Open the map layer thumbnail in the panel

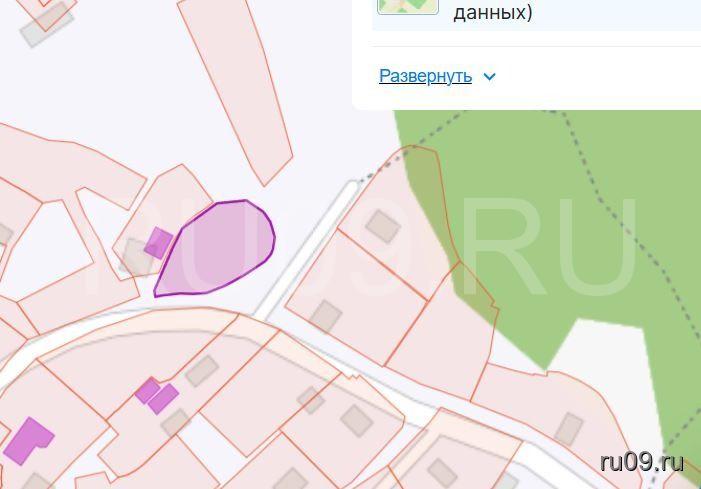[x=408, y=6]
